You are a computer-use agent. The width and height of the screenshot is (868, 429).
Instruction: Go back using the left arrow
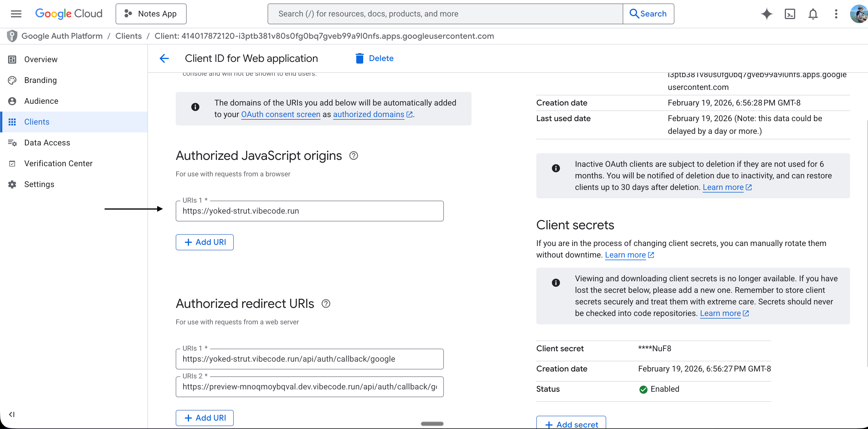(x=164, y=58)
